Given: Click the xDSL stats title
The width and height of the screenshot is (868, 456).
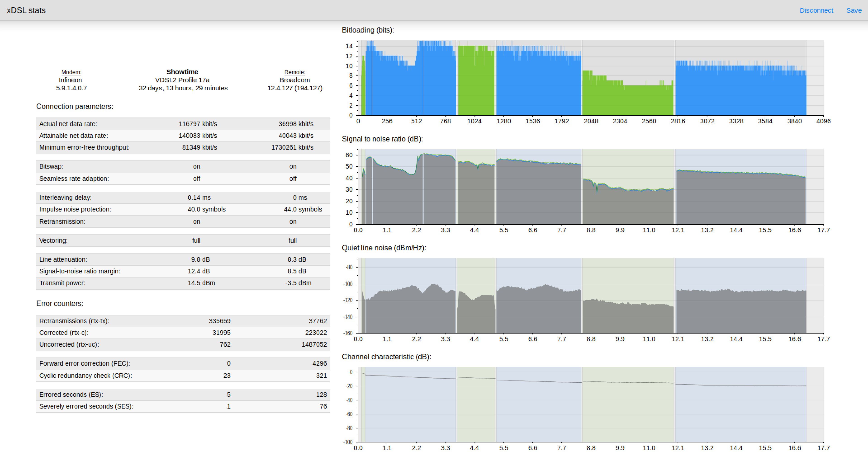Looking at the screenshot, I should pyautogui.click(x=26, y=10).
